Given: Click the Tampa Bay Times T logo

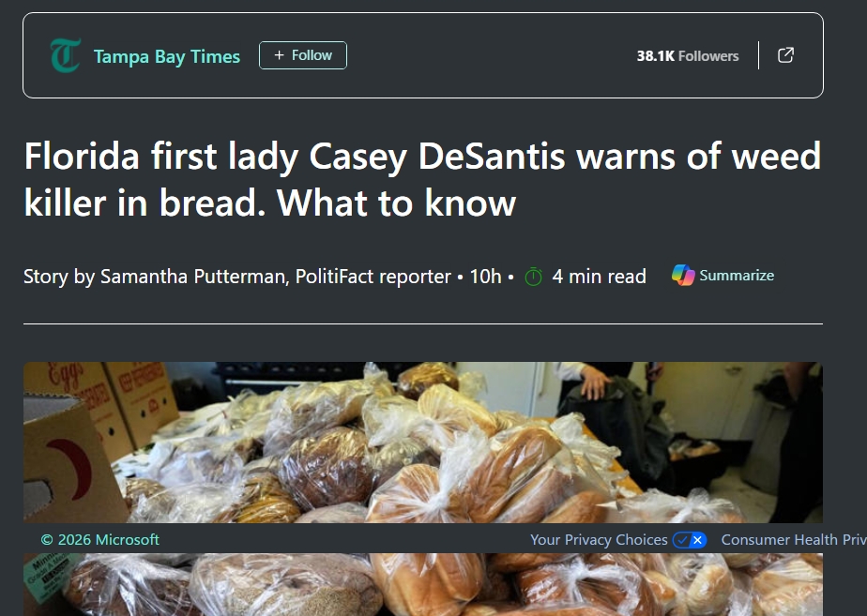Looking at the screenshot, I should (66, 55).
